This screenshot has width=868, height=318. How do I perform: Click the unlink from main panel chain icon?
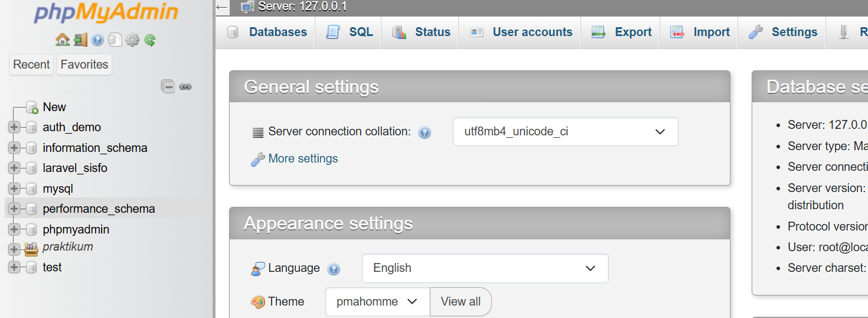(185, 87)
